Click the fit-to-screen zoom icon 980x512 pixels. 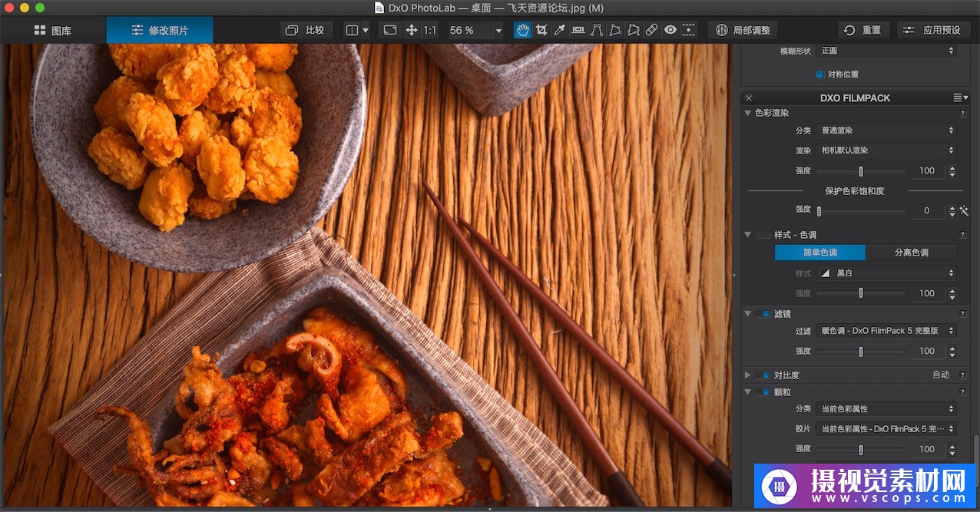click(390, 30)
